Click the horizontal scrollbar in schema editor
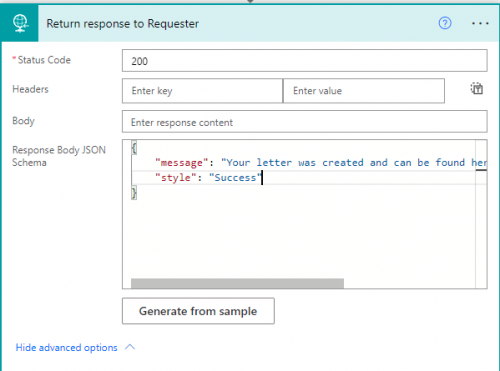This screenshot has width=500, height=371. click(237, 283)
